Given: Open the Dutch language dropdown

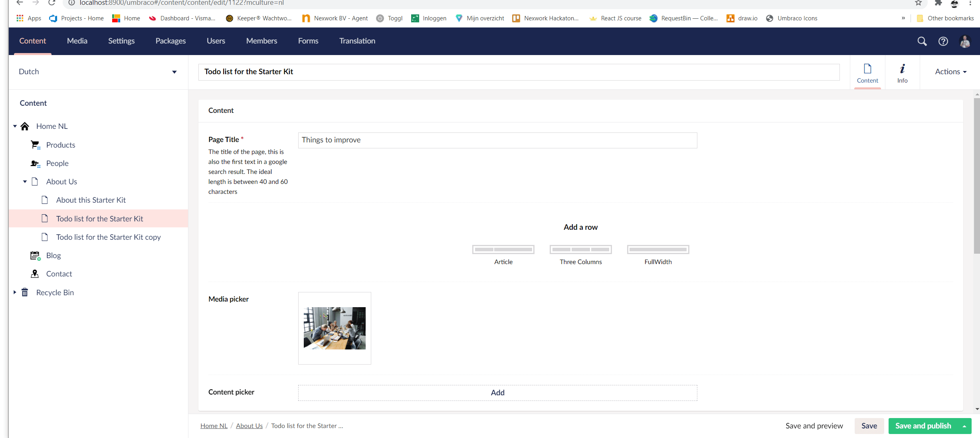Looking at the screenshot, I should pyautogui.click(x=174, y=72).
